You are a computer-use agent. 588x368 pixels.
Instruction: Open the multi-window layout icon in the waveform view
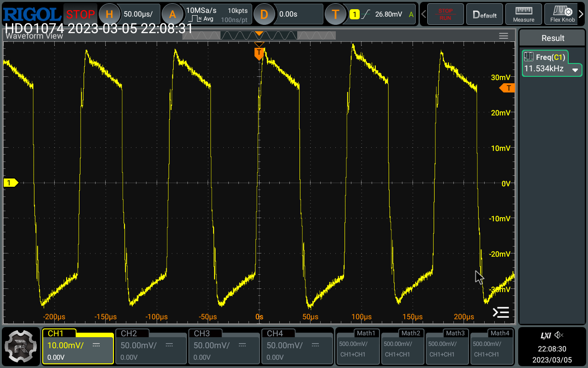pyautogui.click(x=501, y=312)
